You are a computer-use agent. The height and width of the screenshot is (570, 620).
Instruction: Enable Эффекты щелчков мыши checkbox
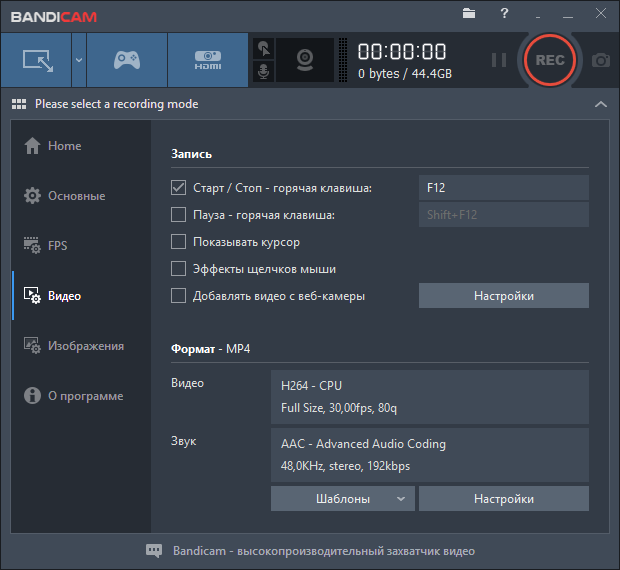(179, 269)
